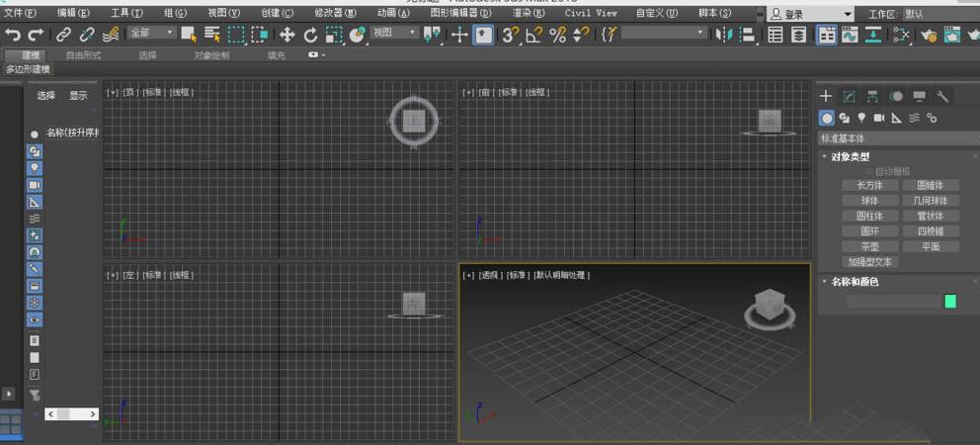Activate the Select and Move tool
The image size is (980, 445).
(x=286, y=35)
